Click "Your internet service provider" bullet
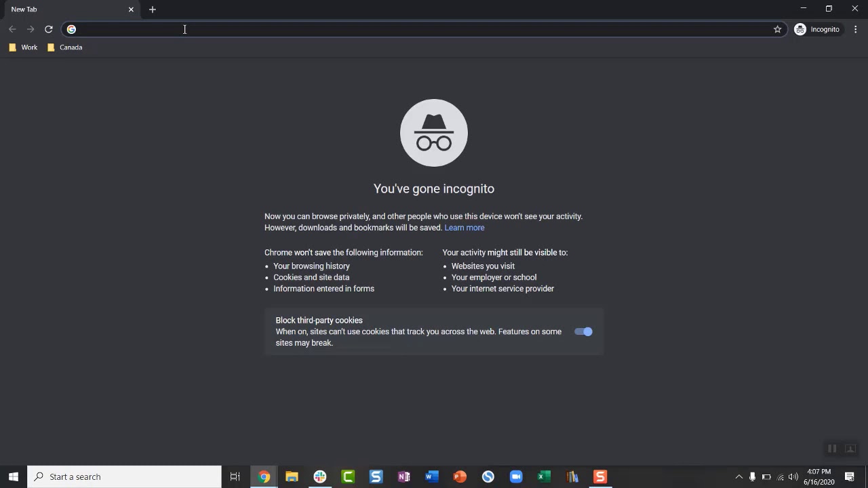 click(502, 289)
